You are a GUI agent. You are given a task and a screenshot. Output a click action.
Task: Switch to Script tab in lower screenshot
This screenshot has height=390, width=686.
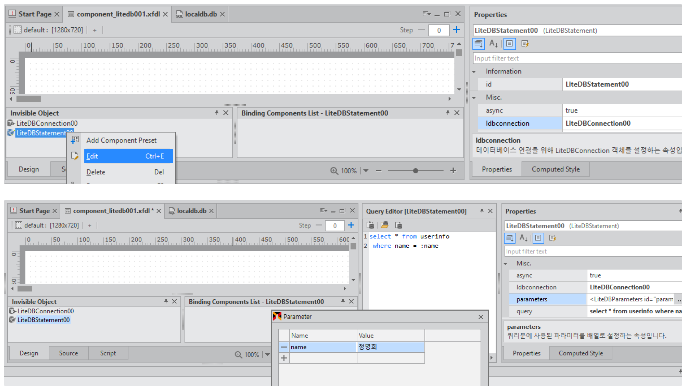pos(108,353)
